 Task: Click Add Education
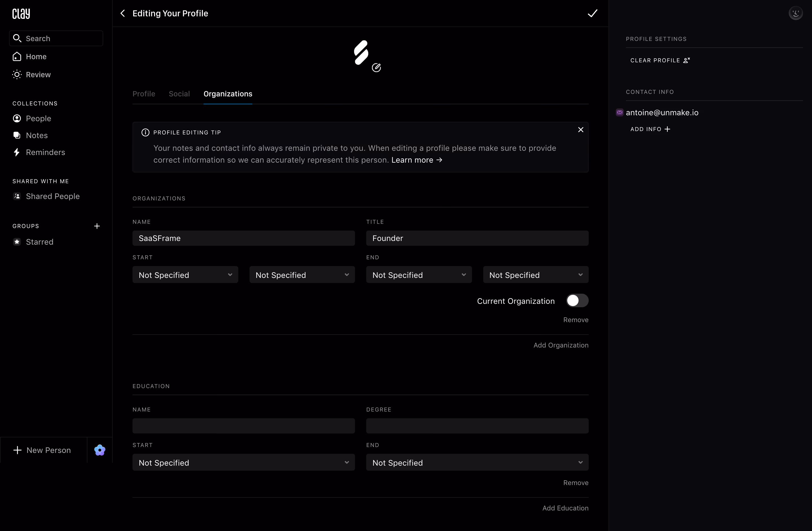click(565, 508)
